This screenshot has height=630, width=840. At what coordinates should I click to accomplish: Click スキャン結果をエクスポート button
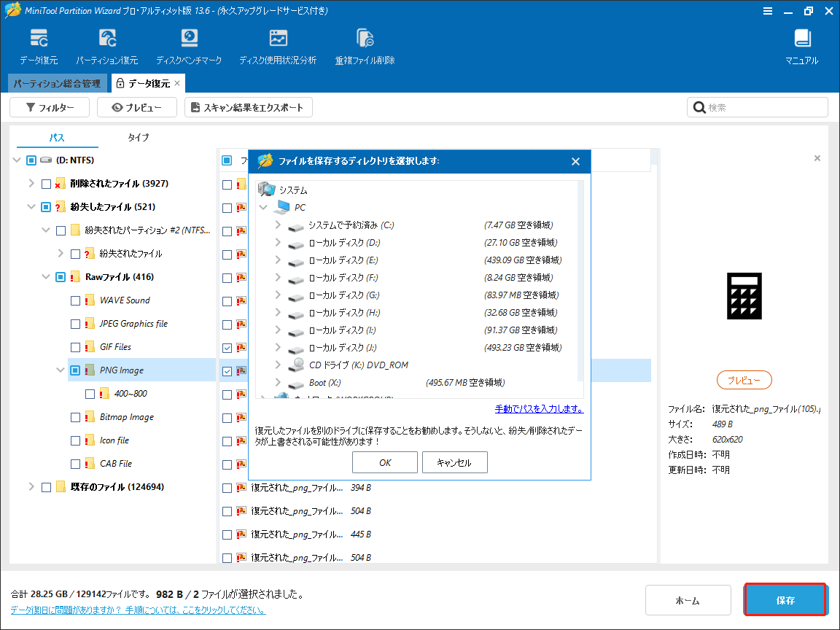[249, 107]
